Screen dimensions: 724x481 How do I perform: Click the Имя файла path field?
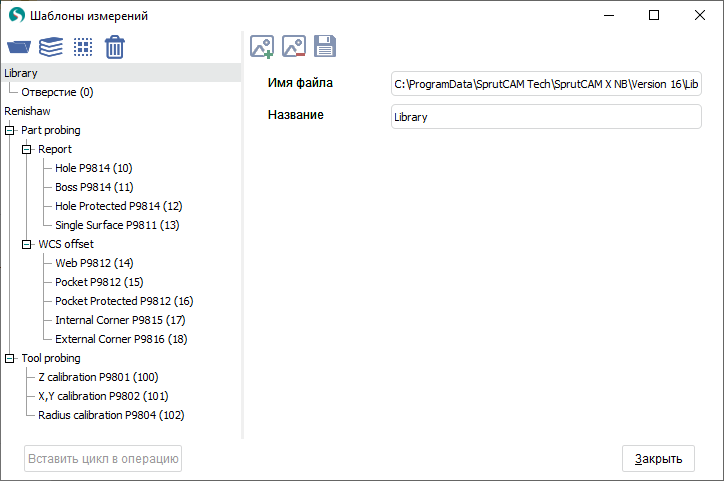[546, 84]
